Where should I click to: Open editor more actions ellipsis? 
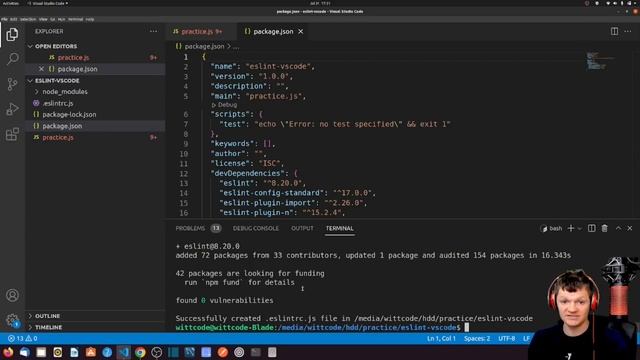click(628, 31)
